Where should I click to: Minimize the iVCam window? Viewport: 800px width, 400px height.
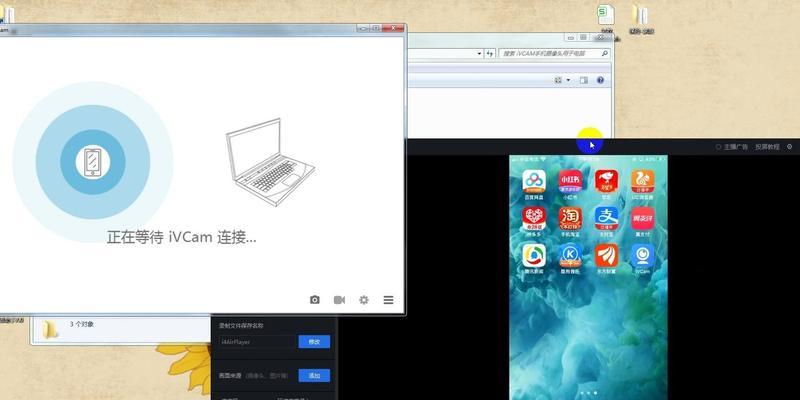point(363,28)
